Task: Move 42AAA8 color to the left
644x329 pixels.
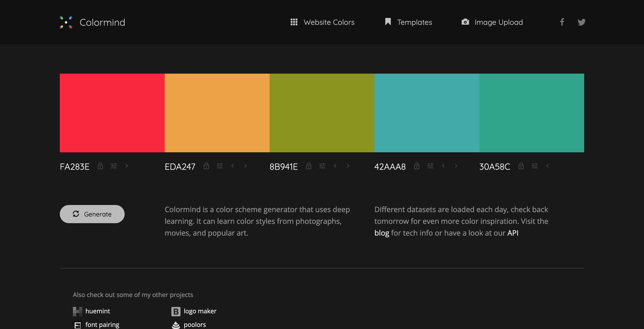Action: click(443, 166)
